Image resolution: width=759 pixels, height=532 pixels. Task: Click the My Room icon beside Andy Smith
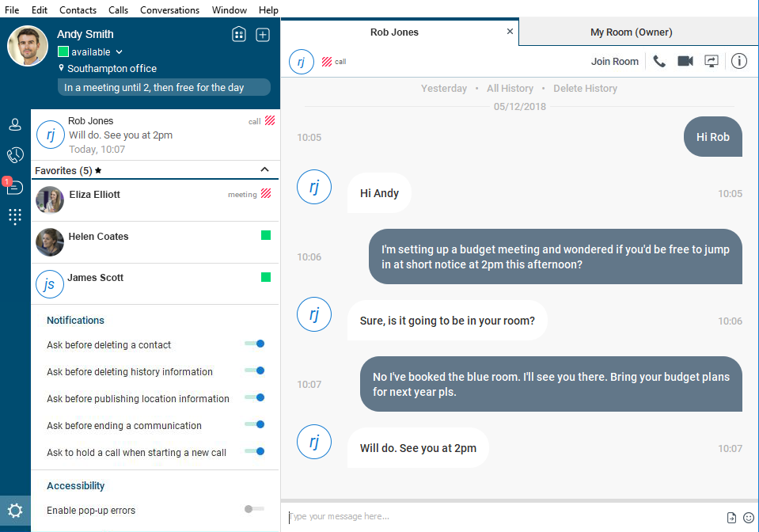(239, 34)
